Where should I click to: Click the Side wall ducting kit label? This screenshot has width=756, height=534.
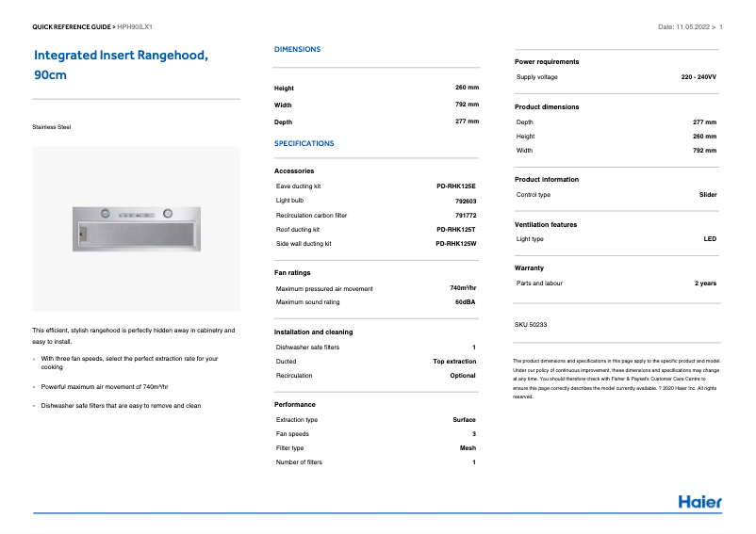coord(304,244)
